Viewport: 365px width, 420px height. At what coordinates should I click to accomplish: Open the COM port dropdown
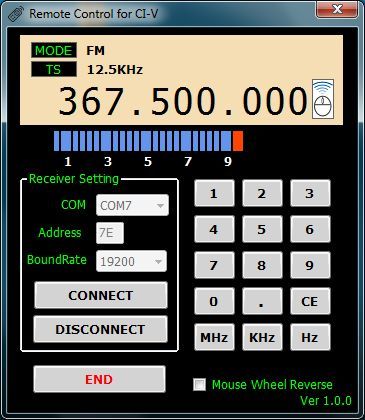132,205
